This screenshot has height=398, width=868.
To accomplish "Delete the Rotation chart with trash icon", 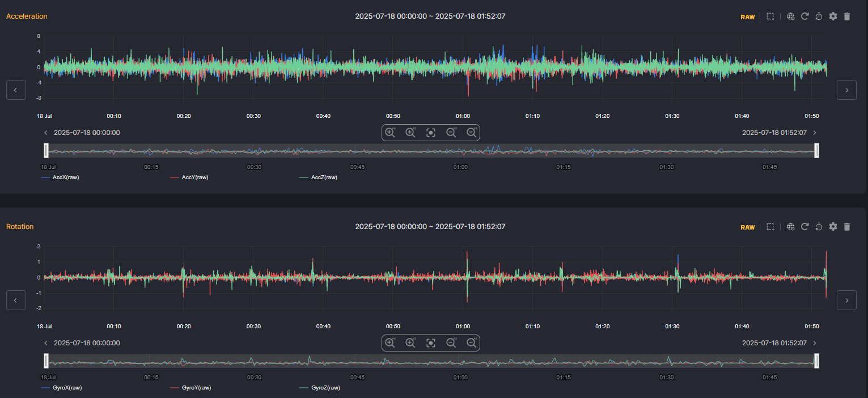I will click(847, 227).
